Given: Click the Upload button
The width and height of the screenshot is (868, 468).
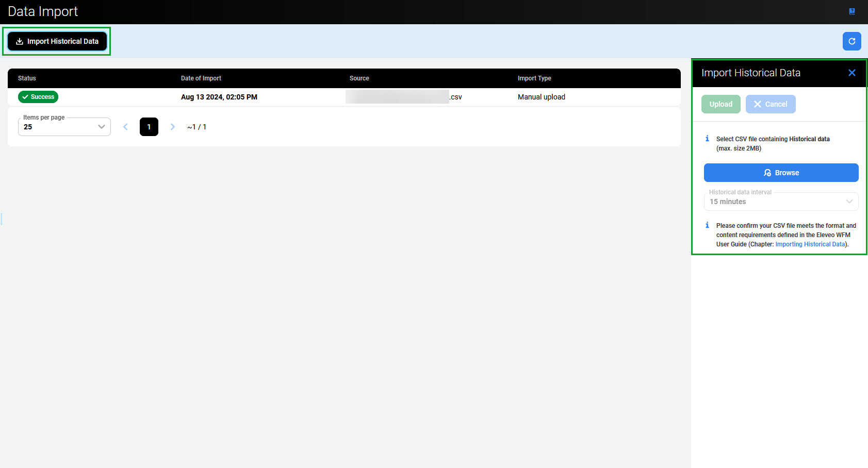Looking at the screenshot, I should (720, 104).
